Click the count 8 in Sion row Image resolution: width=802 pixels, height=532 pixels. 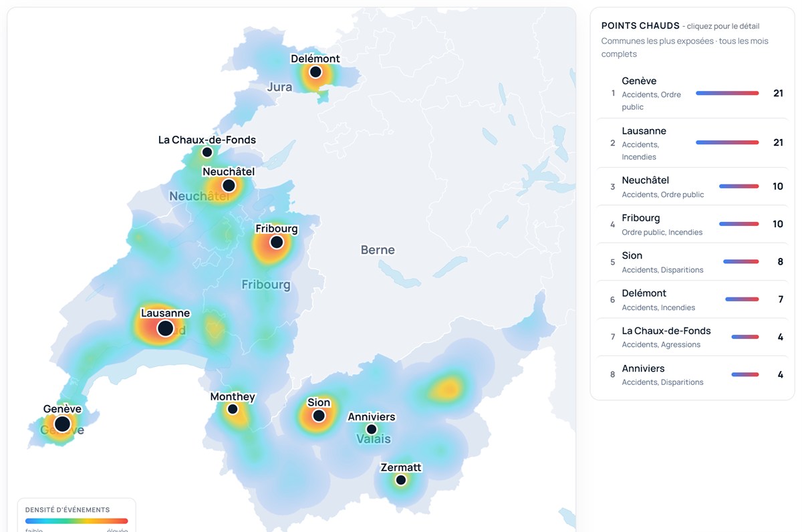pyautogui.click(x=780, y=261)
